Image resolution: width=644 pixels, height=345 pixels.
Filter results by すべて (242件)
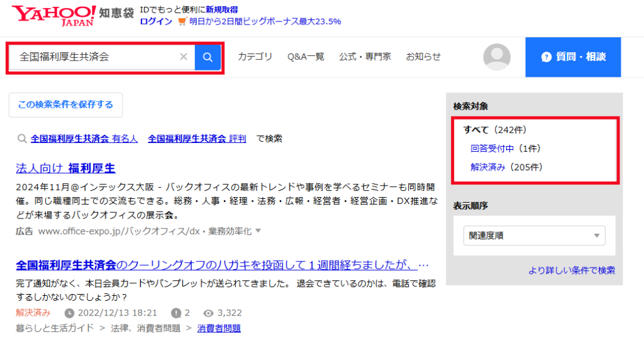point(495,130)
